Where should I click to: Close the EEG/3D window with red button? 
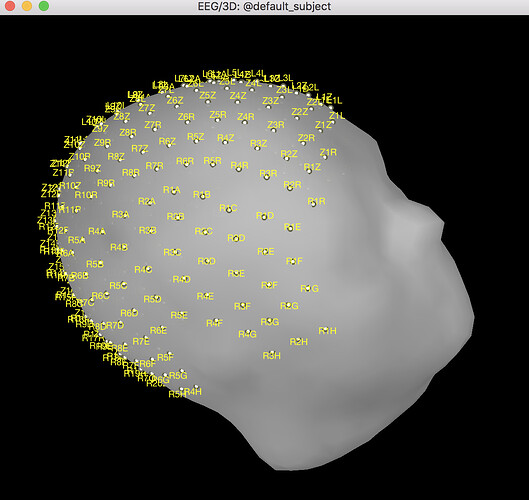point(10,6)
